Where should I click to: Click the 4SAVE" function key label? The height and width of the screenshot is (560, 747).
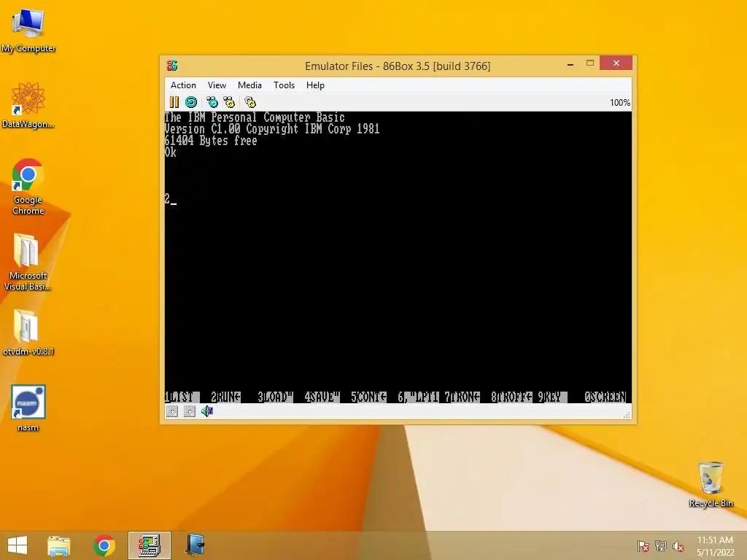(x=322, y=397)
